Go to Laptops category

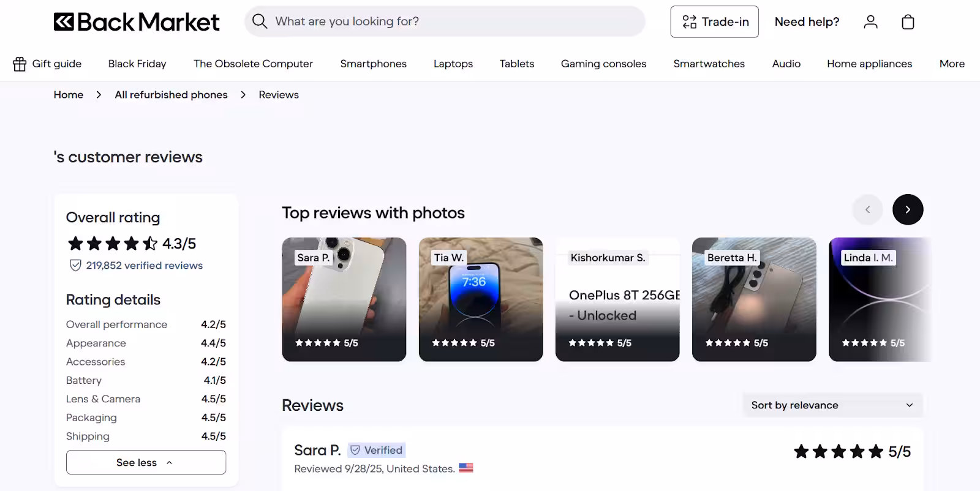tap(453, 64)
